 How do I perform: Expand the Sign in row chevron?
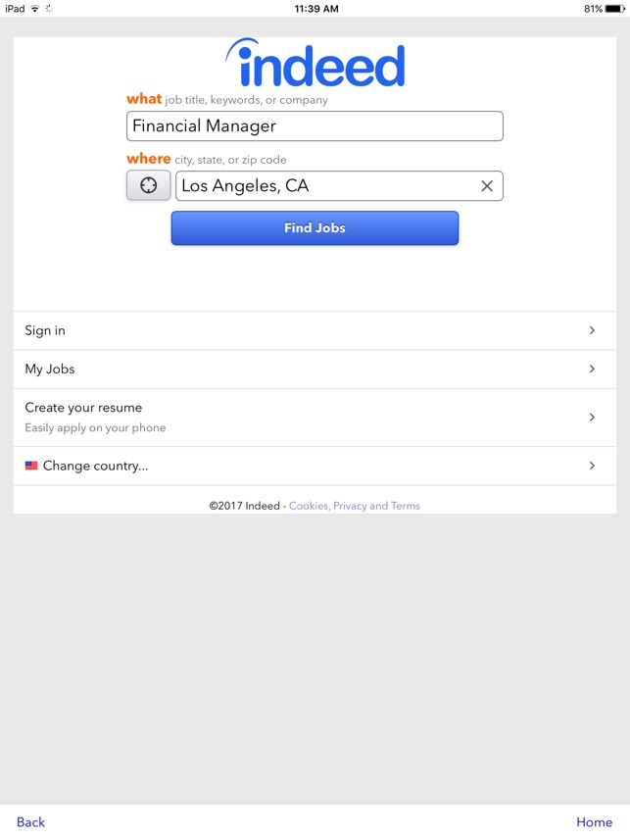coord(592,330)
